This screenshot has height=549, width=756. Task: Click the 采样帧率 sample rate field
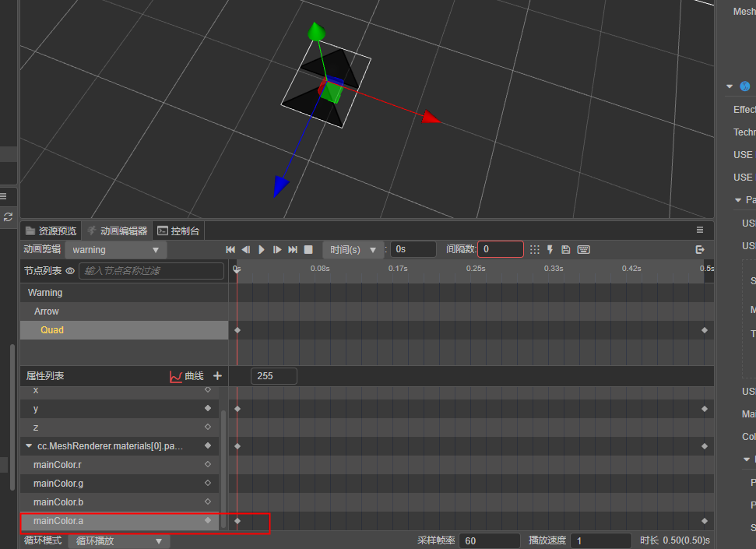click(490, 540)
